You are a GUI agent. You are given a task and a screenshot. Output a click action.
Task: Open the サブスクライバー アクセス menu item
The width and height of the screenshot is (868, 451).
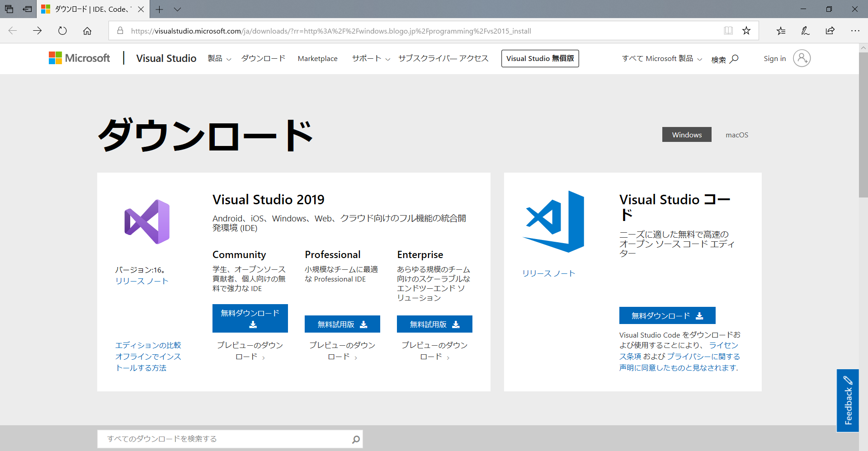click(x=443, y=58)
